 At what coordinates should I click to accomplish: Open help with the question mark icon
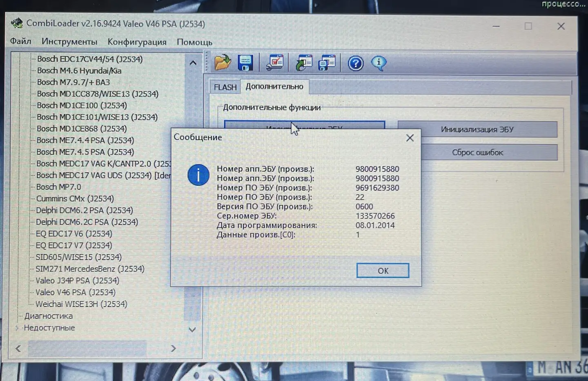[x=356, y=63]
